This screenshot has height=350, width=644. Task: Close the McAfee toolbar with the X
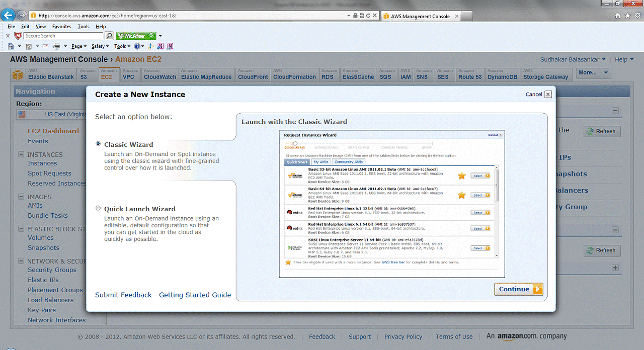point(8,36)
